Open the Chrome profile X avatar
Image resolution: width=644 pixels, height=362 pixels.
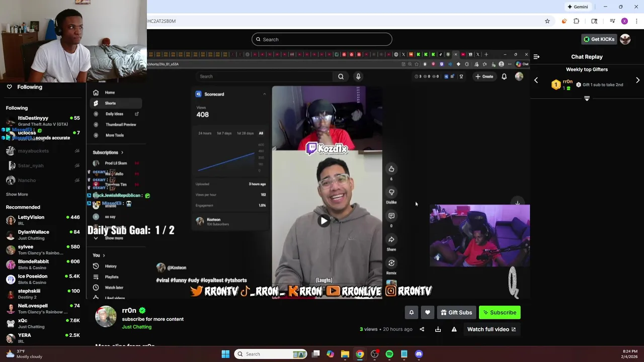click(x=624, y=21)
